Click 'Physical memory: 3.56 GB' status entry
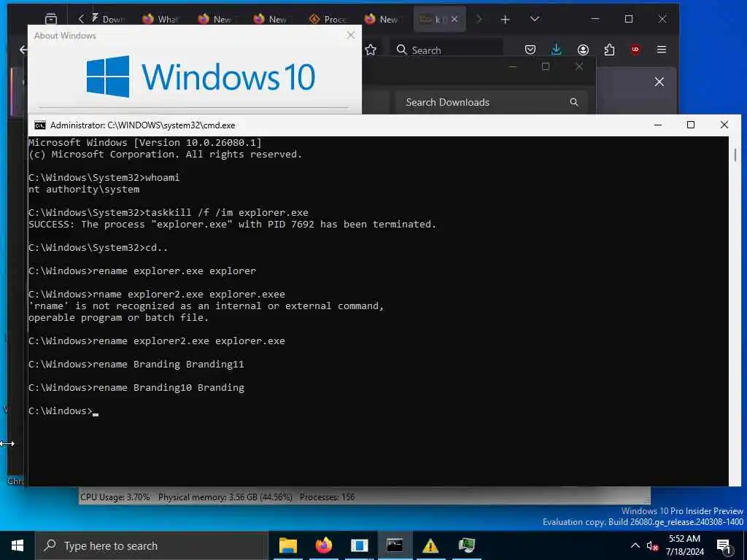The height and width of the screenshot is (560, 747). (x=225, y=497)
